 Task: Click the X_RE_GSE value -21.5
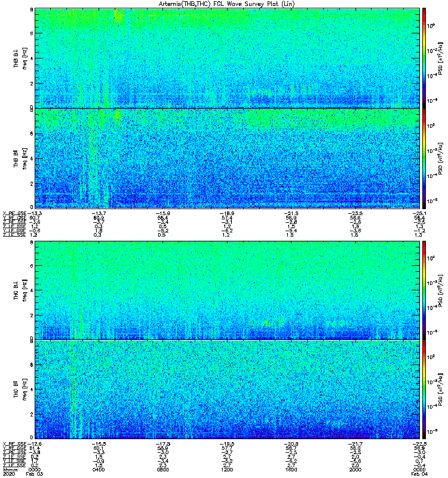(x=291, y=213)
